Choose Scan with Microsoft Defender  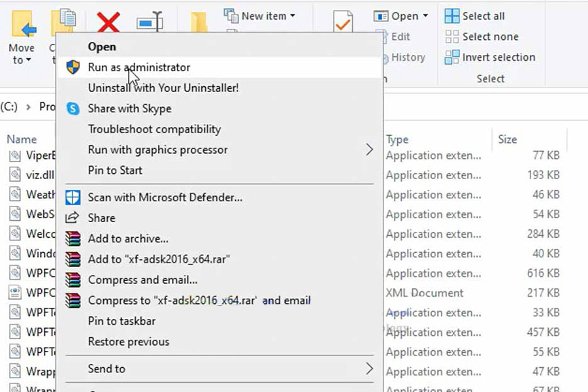[x=220, y=197]
